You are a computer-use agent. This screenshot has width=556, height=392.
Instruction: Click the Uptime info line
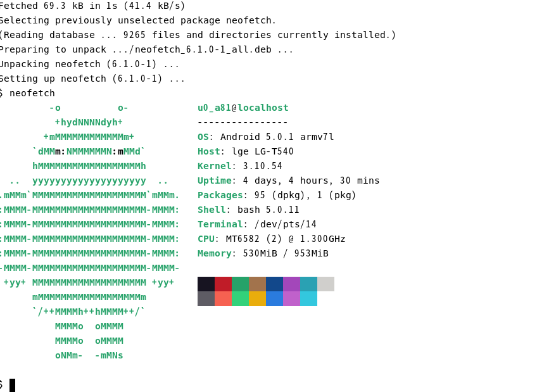click(289, 180)
